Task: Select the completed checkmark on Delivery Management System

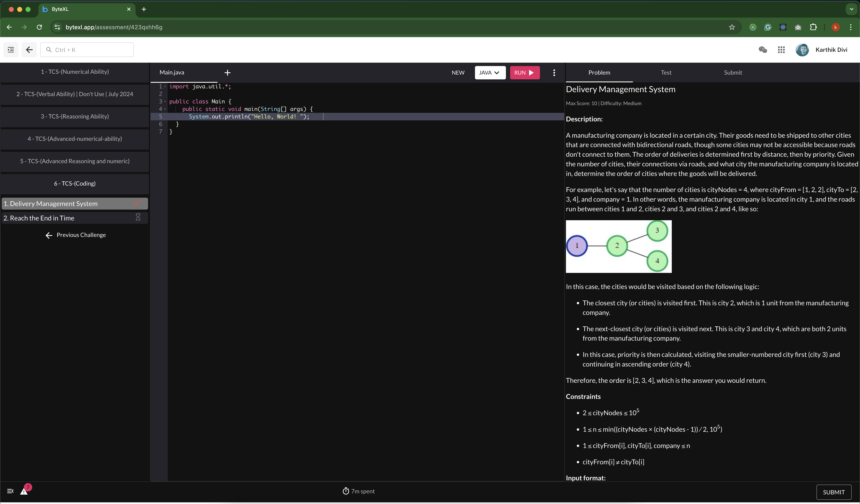Action: coord(138,203)
